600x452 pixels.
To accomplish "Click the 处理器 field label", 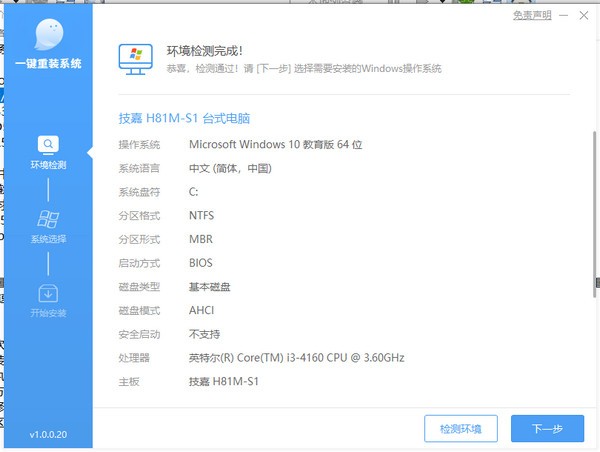I will 134,358.
